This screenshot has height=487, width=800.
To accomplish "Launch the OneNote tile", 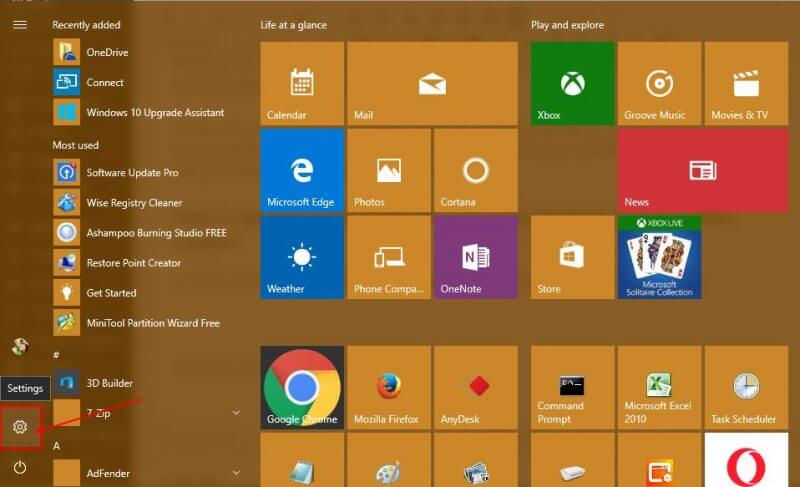I will click(x=476, y=257).
